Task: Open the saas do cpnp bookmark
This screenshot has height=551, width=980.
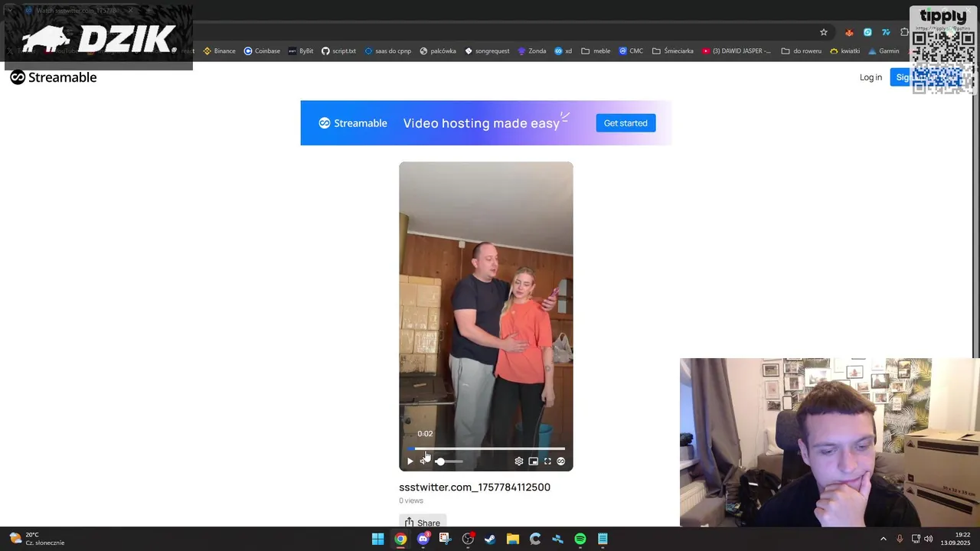Action: pos(387,51)
